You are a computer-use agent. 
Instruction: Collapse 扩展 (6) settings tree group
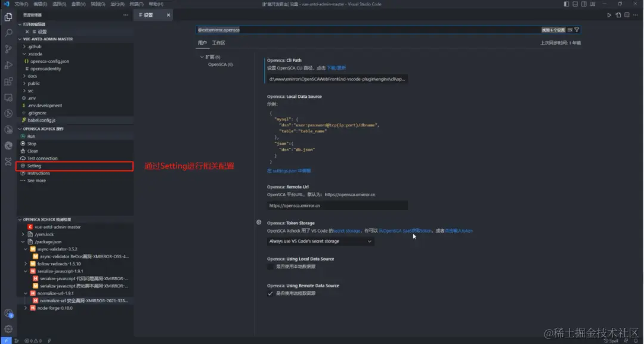point(202,57)
